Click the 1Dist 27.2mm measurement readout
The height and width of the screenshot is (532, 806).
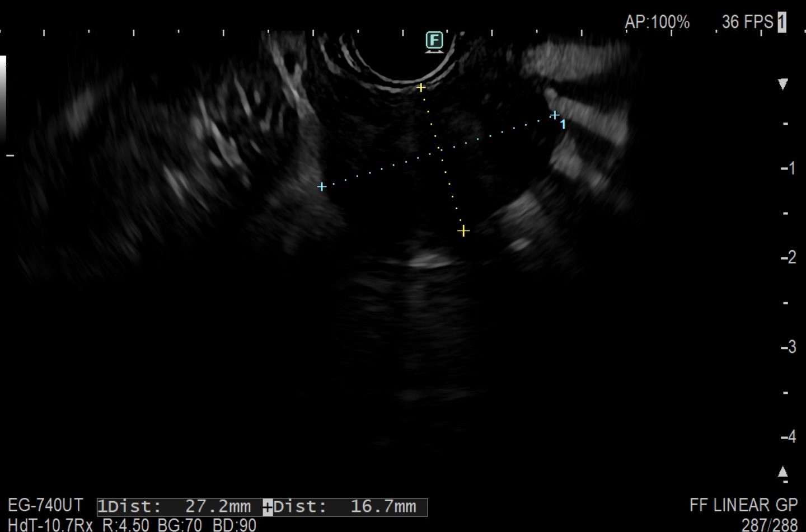click(175, 507)
